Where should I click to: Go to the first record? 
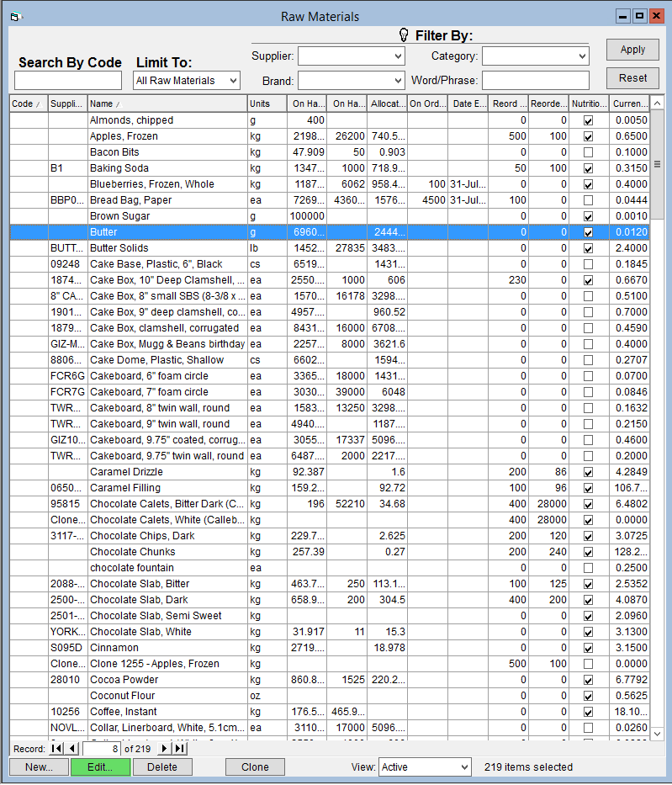click(x=57, y=749)
